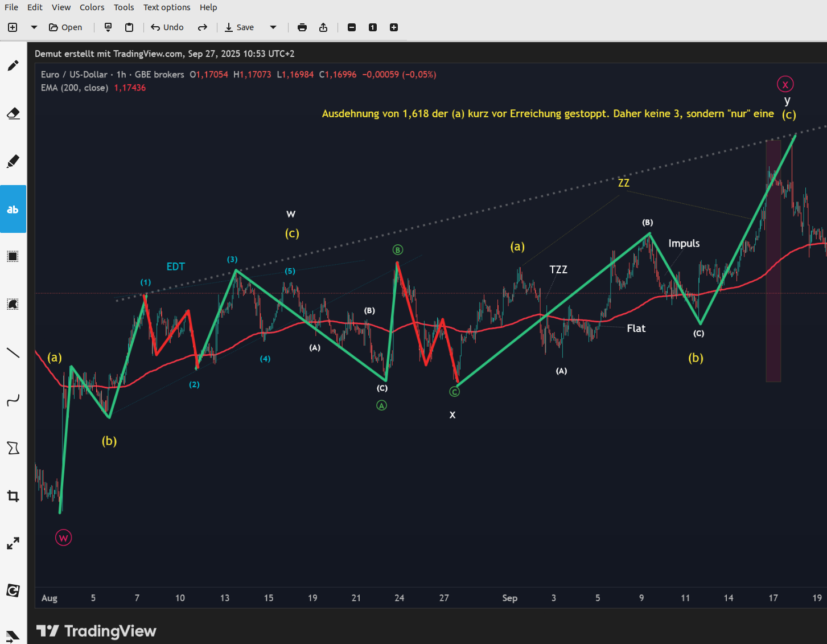Select the Highlighter tool
This screenshot has height=644, width=827.
pos(13,161)
